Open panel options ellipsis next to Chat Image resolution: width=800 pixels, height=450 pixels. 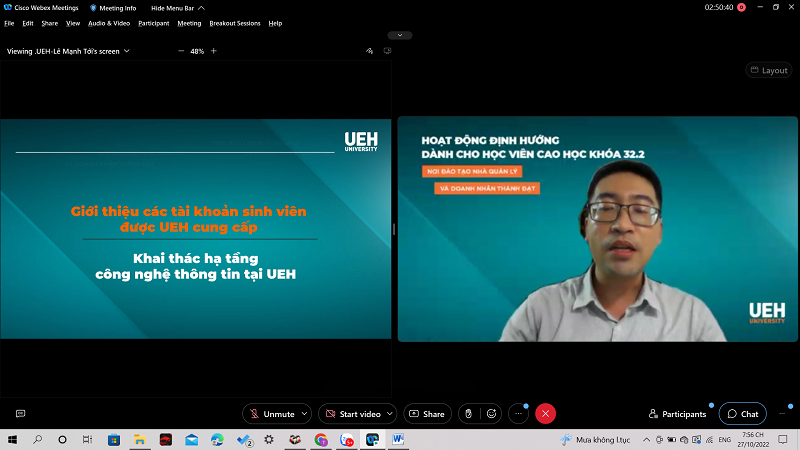(783, 414)
